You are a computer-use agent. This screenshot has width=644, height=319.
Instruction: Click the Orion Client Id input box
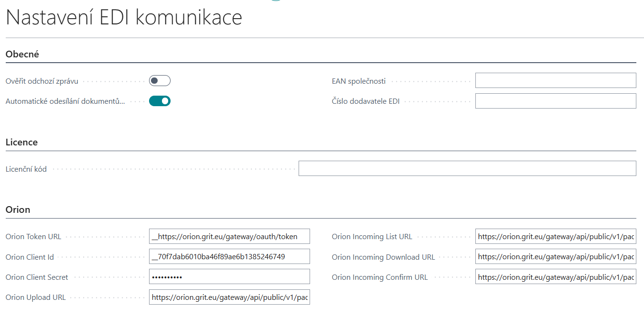click(229, 257)
